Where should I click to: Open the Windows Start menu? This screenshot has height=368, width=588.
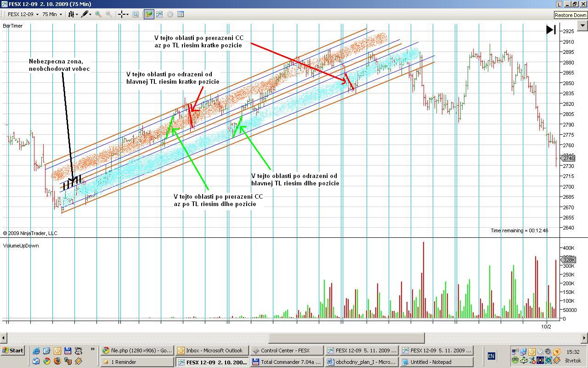tap(12, 351)
